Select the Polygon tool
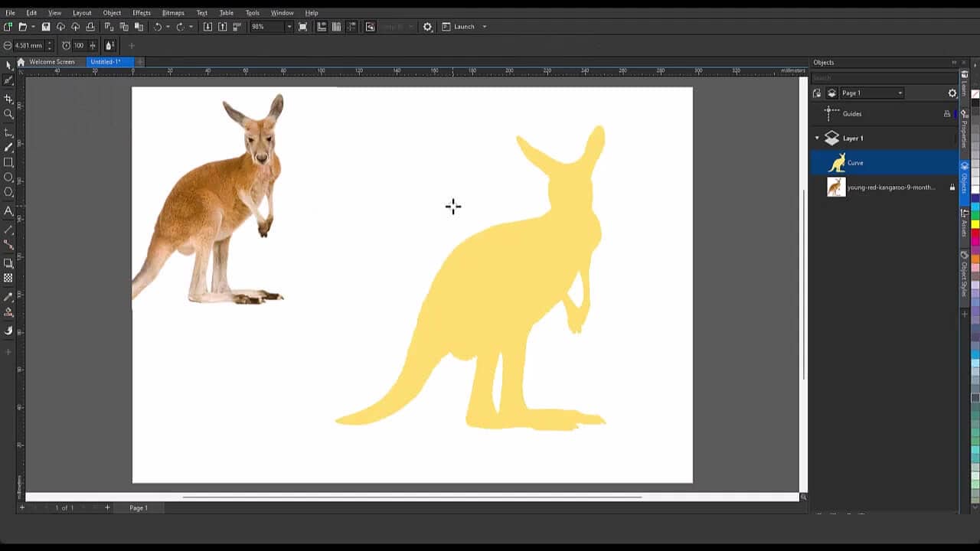 tap(8, 192)
